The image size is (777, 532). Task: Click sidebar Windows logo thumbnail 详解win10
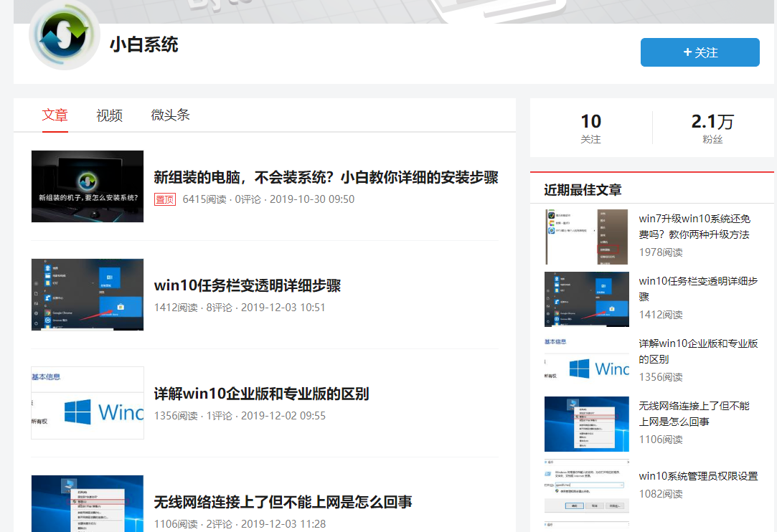(x=587, y=361)
